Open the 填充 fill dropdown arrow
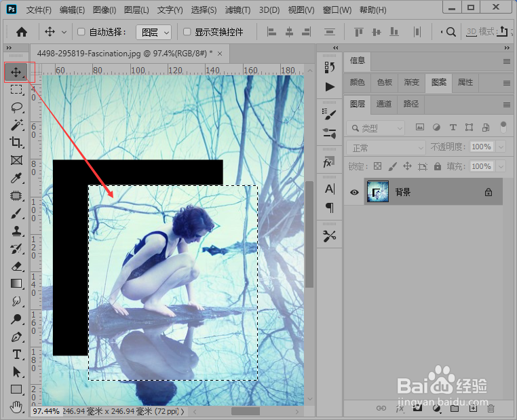517x420 pixels. click(501, 166)
